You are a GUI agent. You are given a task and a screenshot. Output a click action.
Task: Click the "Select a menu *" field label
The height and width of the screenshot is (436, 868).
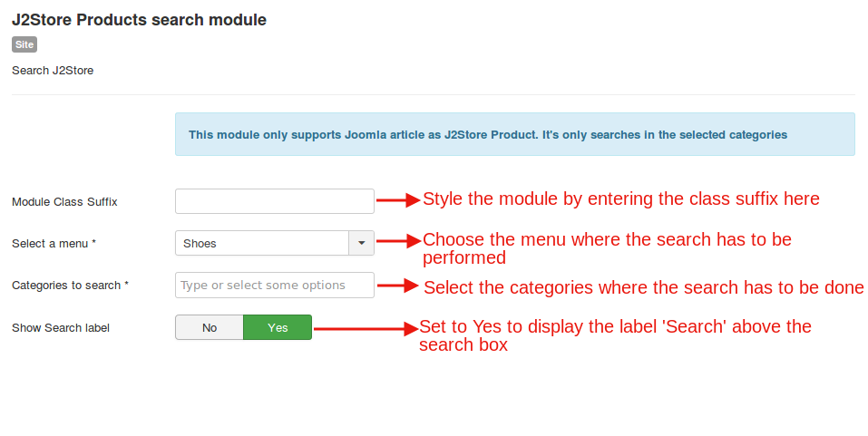54,243
